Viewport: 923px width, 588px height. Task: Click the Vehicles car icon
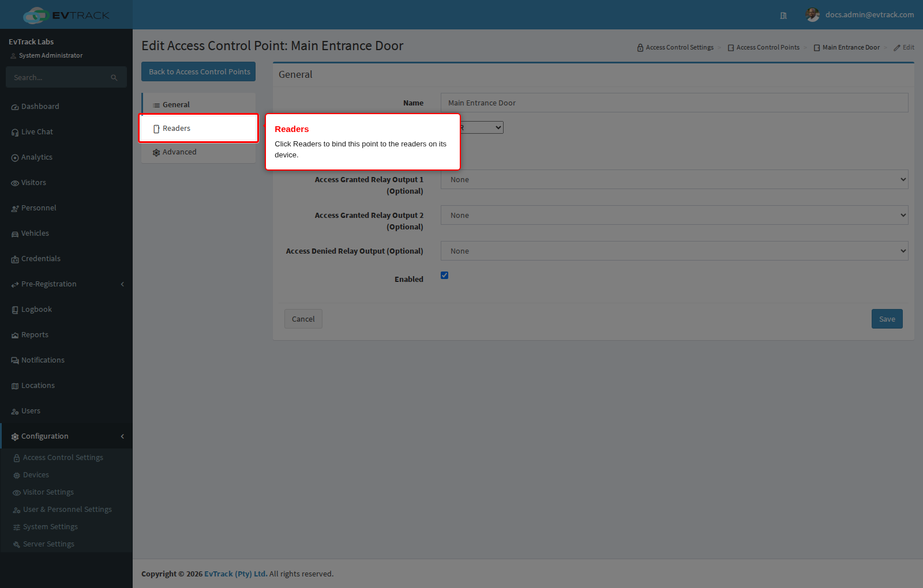pos(15,234)
